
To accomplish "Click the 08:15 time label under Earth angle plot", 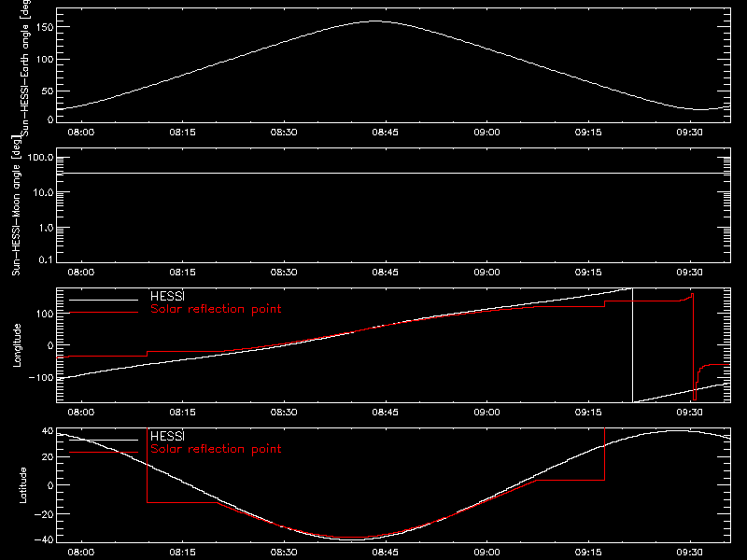I will coord(182,133).
